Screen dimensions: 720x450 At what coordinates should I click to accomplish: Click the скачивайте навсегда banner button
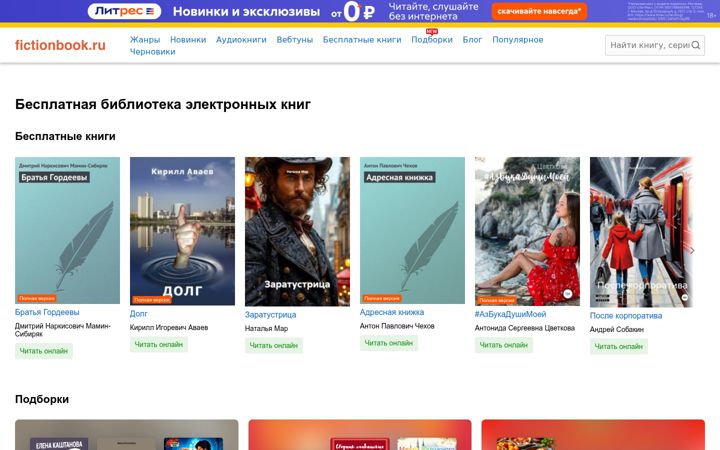(539, 11)
